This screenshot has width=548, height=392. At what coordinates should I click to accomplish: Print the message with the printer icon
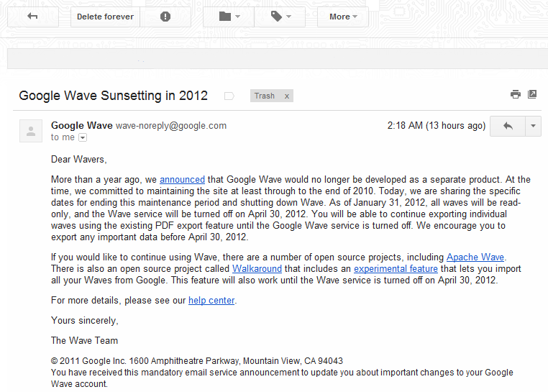click(x=515, y=94)
